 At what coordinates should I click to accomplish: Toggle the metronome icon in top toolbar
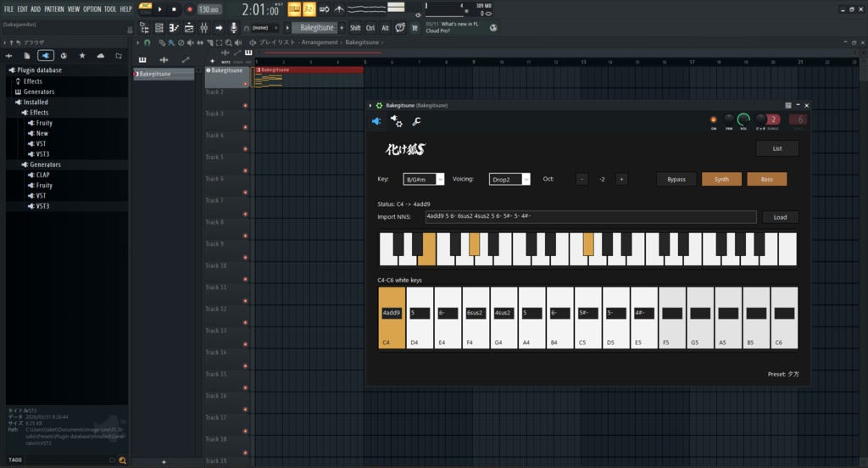tap(339, 8)
